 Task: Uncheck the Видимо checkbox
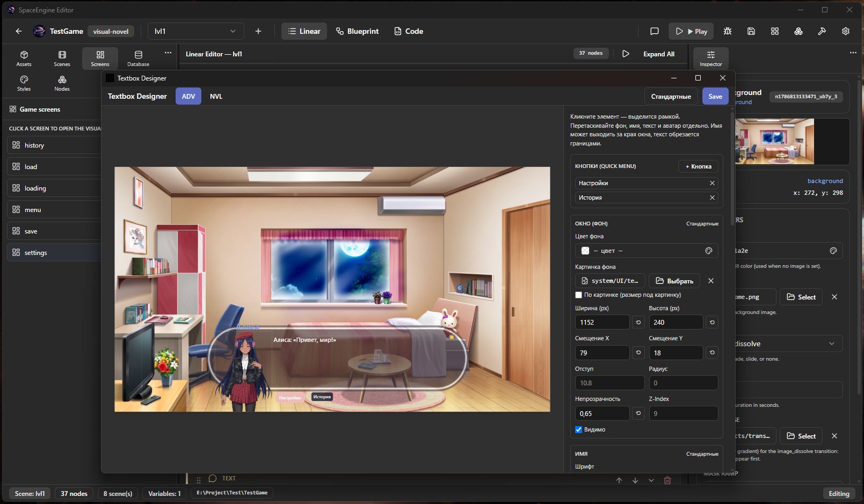click(x=578, y=429)
